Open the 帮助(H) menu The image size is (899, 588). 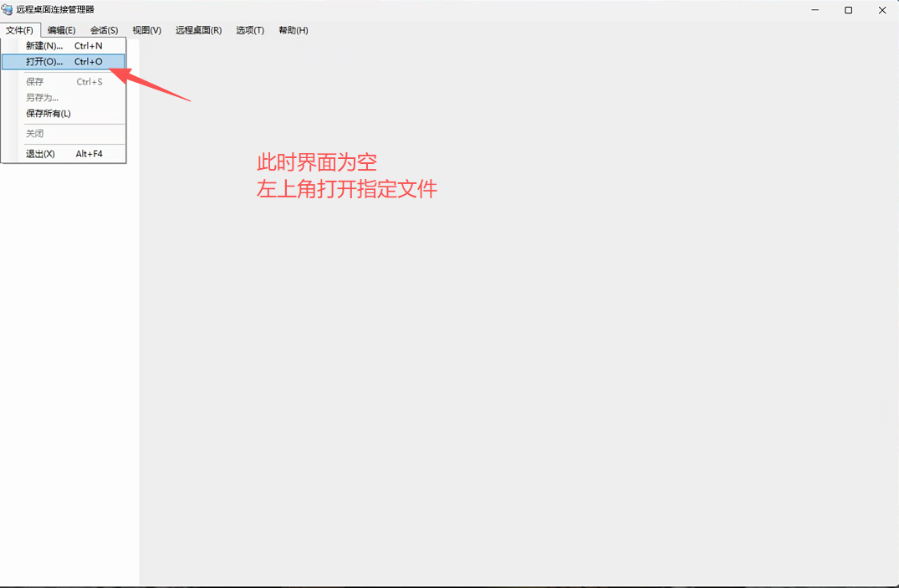click(x=293, y=30)
